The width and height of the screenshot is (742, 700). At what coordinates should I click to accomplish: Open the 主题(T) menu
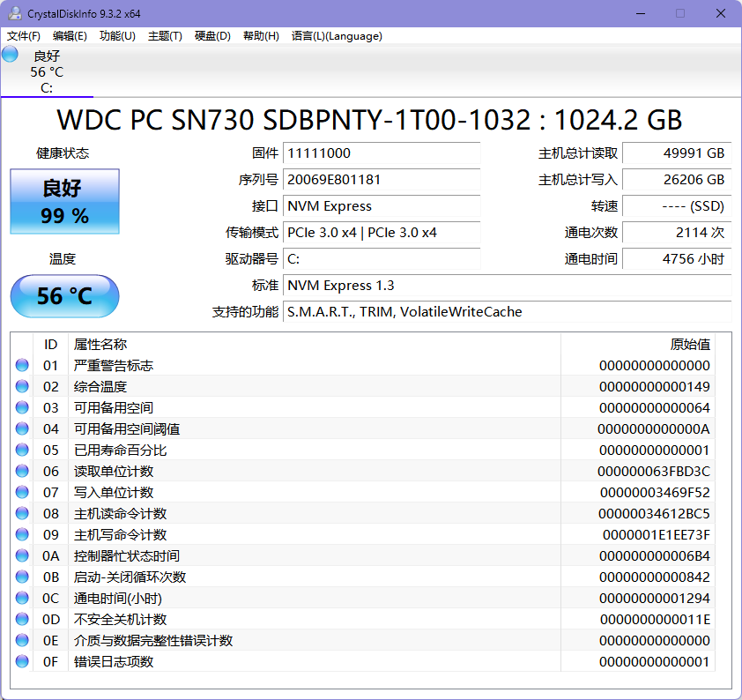tap(165, 36)
